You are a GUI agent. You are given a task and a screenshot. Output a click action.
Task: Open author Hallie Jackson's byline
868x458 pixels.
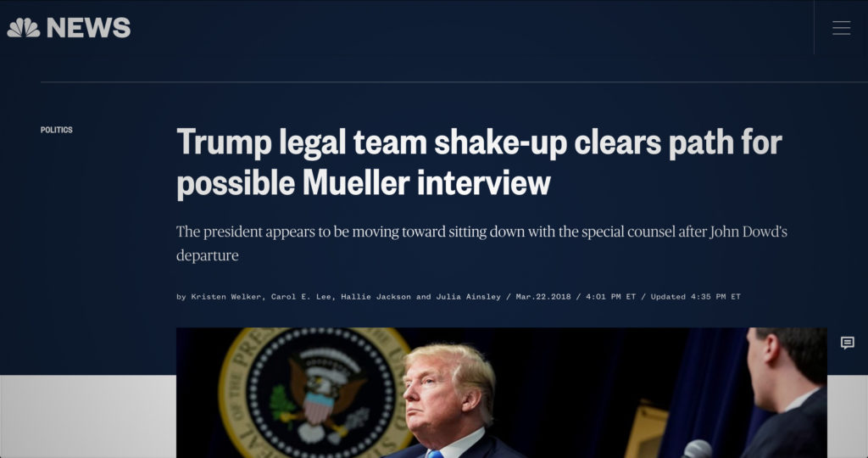tap(376, 297)
